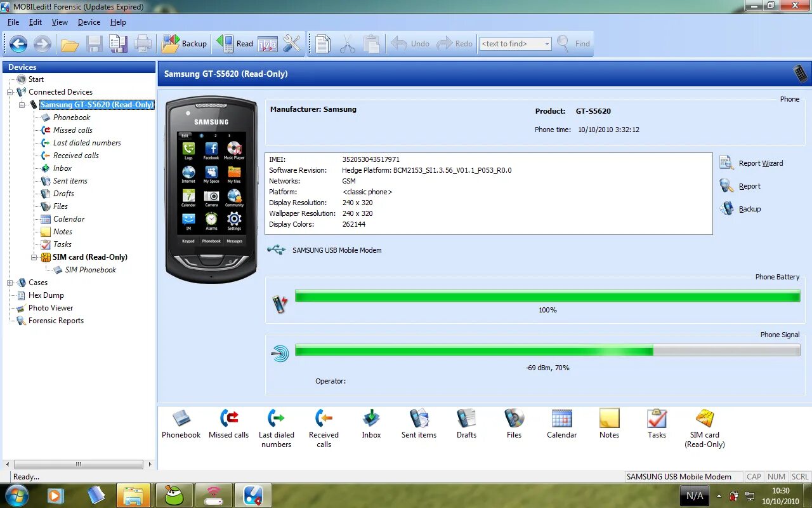Select Start in the Devices tree
Screen dimensions: 812x508
click(x=36, y=79)
